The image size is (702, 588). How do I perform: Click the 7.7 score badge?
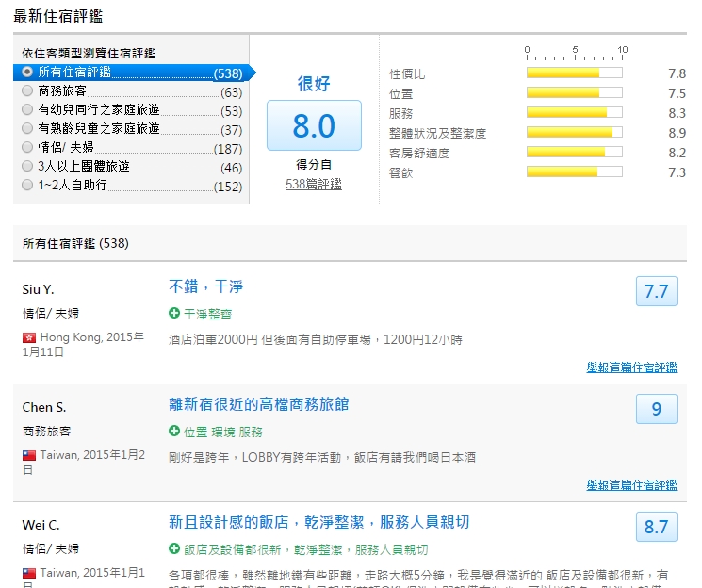(656, 292)
